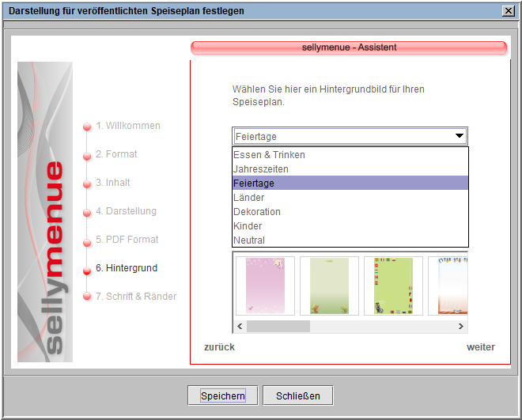Select 'Neutral' background category
The height and width of the screenshot is (420, 522).
[249, 240]
